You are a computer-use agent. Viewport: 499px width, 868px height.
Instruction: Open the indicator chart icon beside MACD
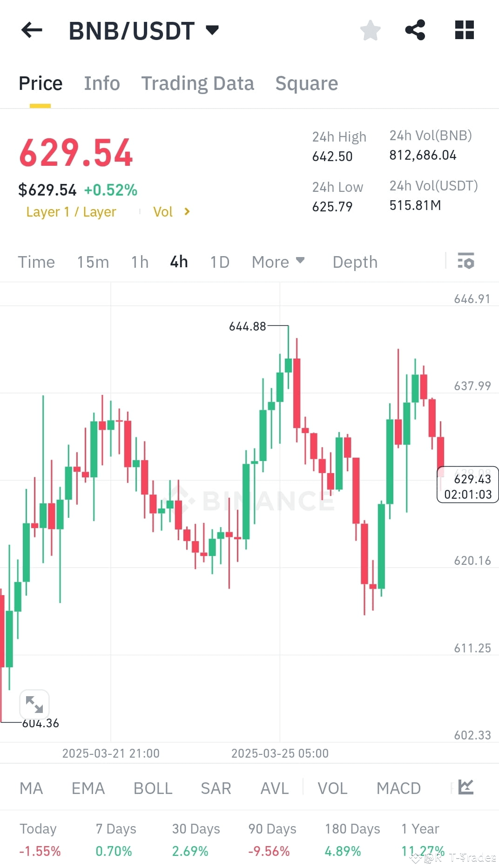pos(465,788)
